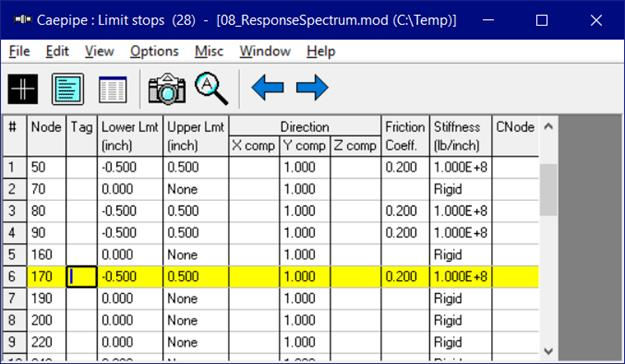Click scrollbar down arrow button
This screenshot has width=625, height=364.
pos(548,351)
